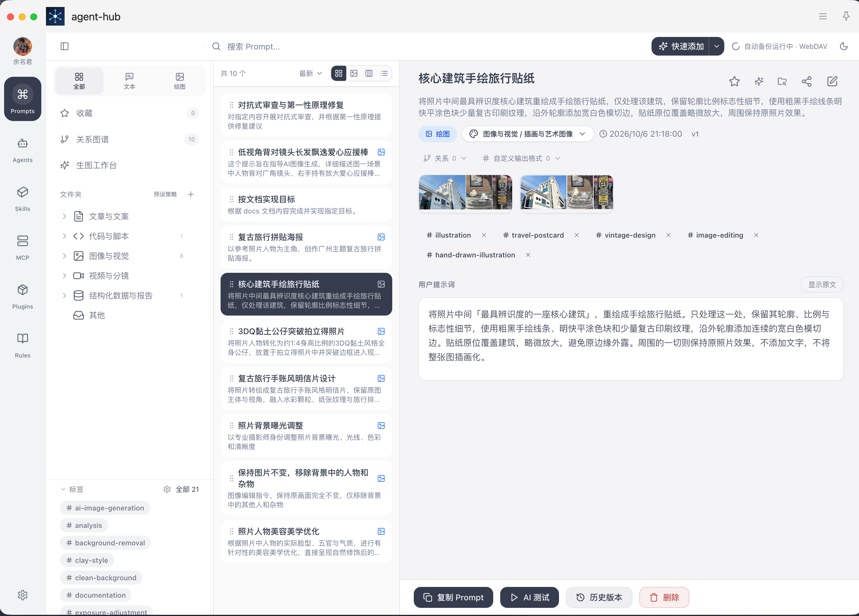The width and height of the screenshot is (859, 616).
Task: Switch to card grid view
Action: tap(339, 74)
